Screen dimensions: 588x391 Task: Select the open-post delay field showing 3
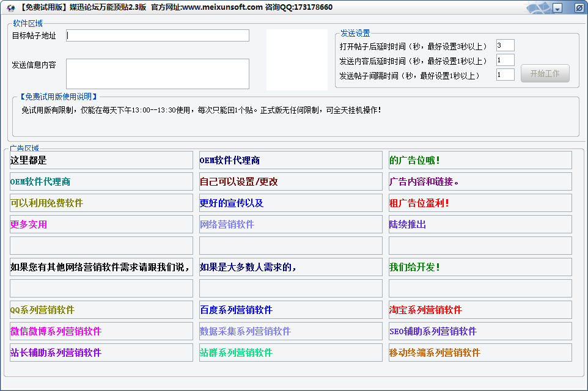(x=505, y=45)
